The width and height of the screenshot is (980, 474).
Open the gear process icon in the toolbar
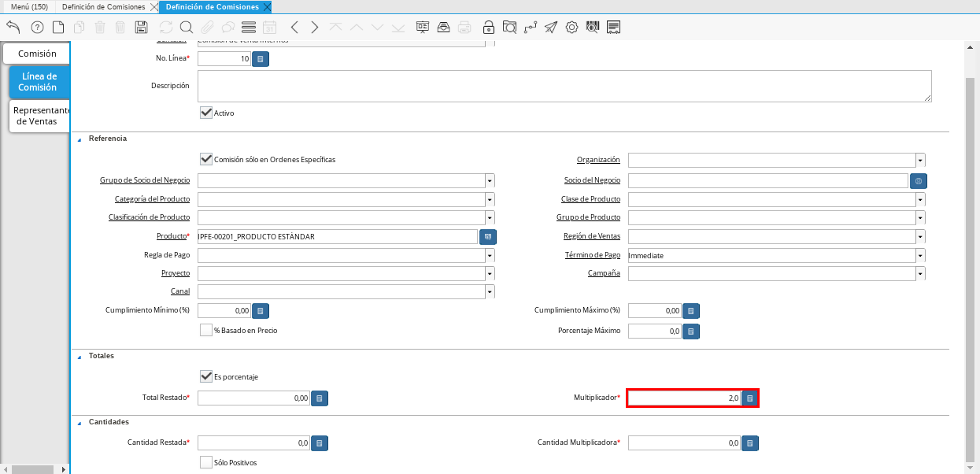[571, 28]
